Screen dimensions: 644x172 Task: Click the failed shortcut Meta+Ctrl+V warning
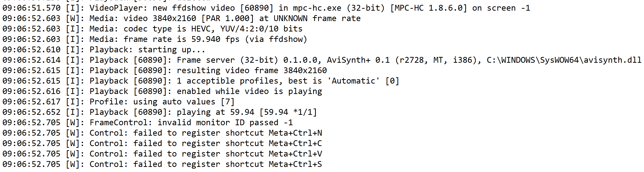click(x=205, y=154)
